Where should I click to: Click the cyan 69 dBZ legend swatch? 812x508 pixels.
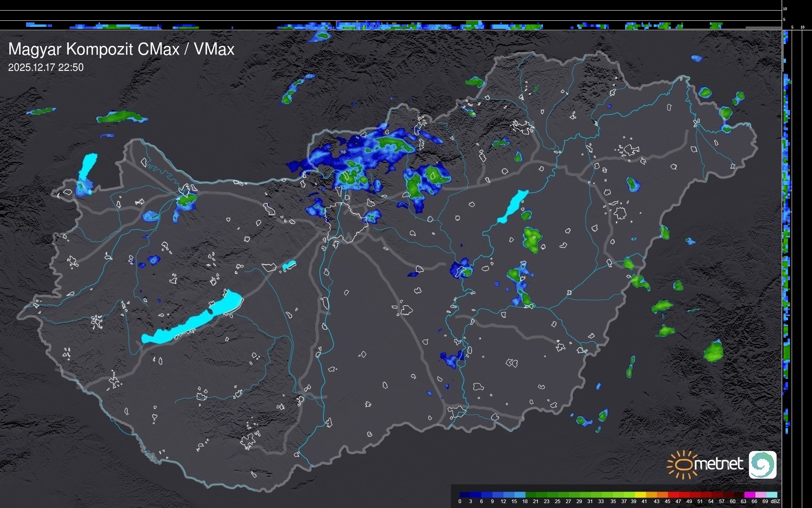(x=771, y=495)
